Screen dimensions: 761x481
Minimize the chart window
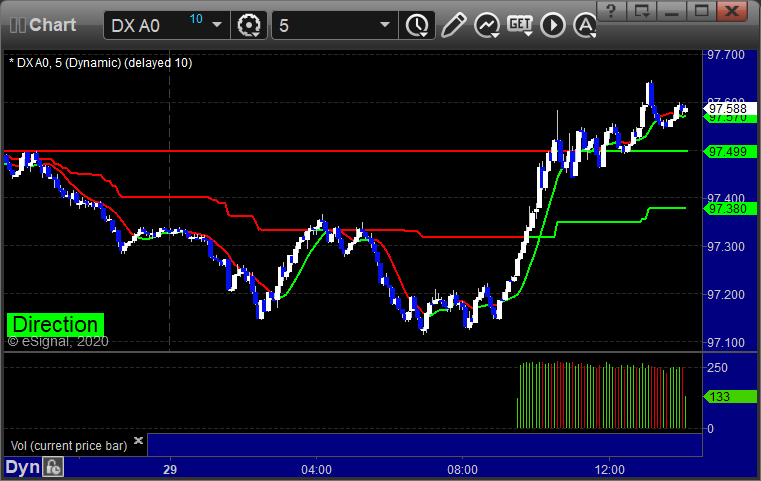point(672,11)
